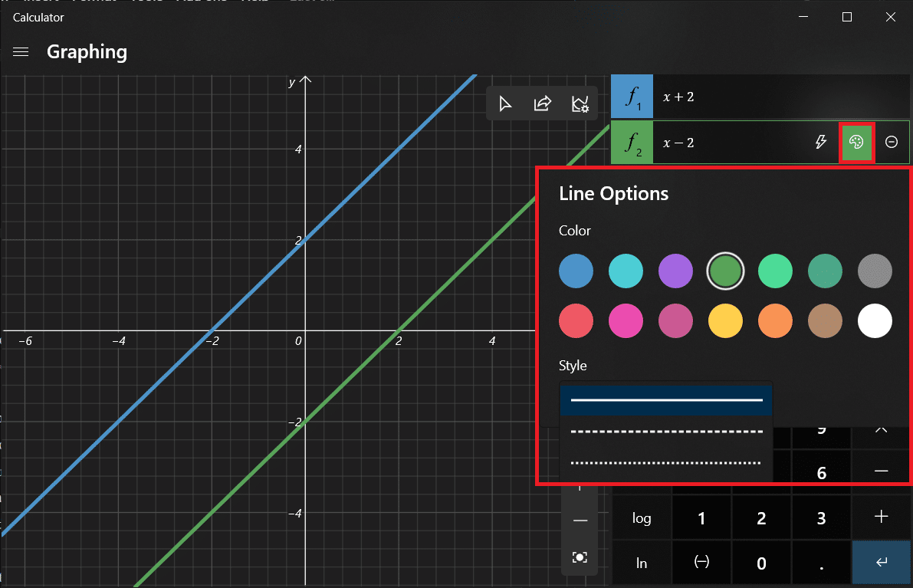
Task: Choose the purple color swatch
Action: coord(675,271)
